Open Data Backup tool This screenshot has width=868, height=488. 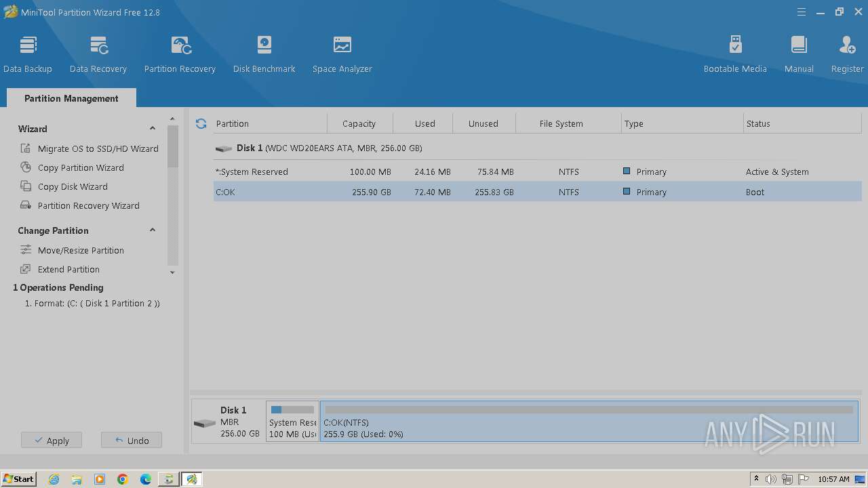28,54
